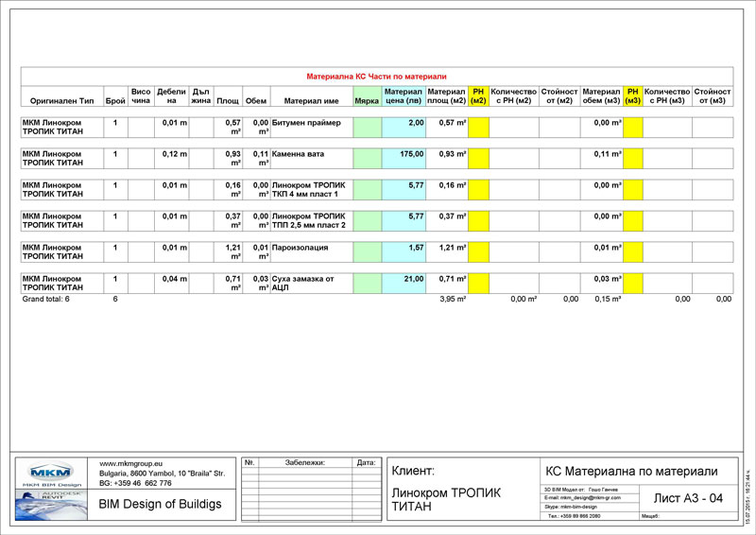Click the '3D BIM Модел от' author line
The image size is (756, 535).
coord(581,490)
